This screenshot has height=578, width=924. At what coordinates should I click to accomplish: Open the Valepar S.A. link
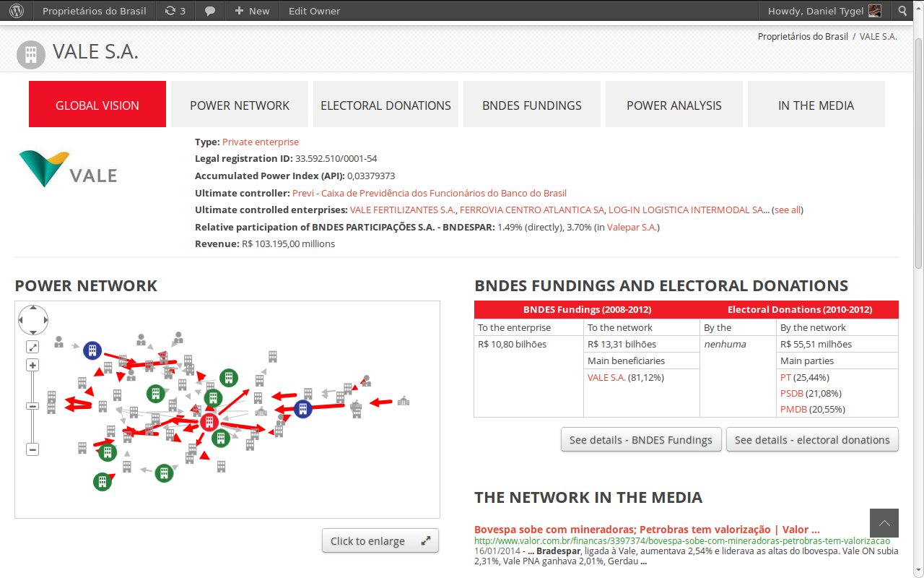tap(632, 228)
